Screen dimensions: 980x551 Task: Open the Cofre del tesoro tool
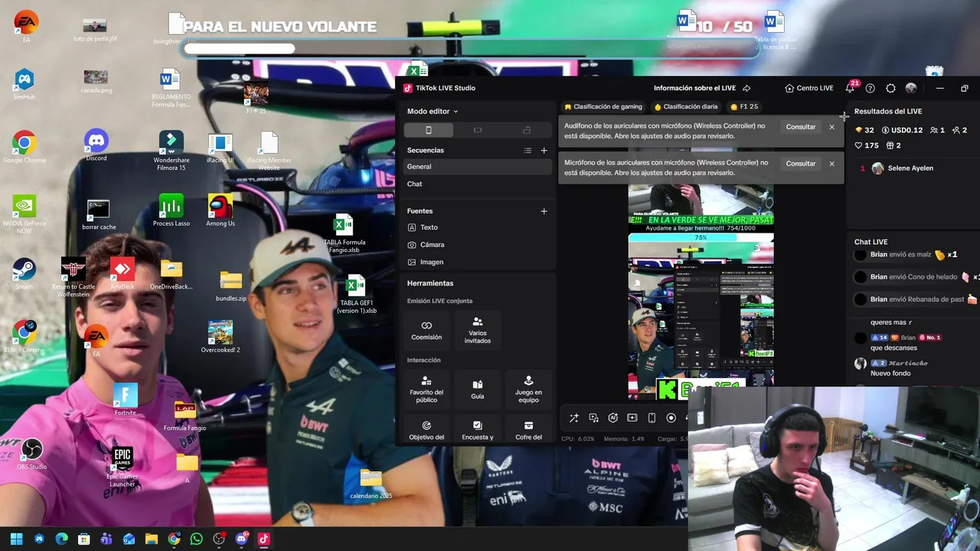click(528, 429)
